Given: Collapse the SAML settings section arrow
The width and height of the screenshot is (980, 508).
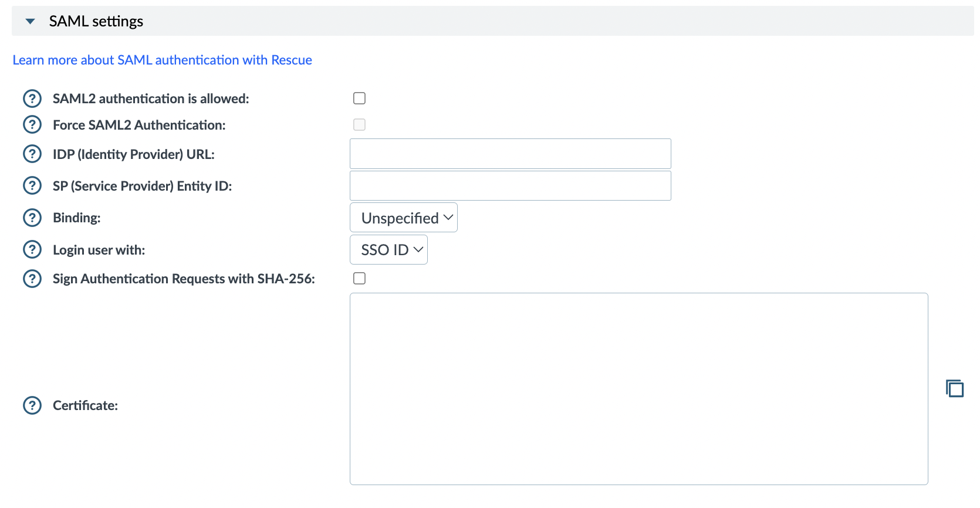Looking at the screenshot, I should tap(31, 22).
